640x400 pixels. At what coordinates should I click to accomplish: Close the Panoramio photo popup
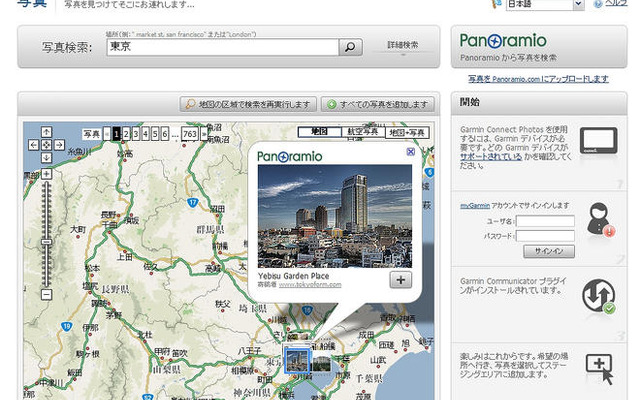[411, 152]
